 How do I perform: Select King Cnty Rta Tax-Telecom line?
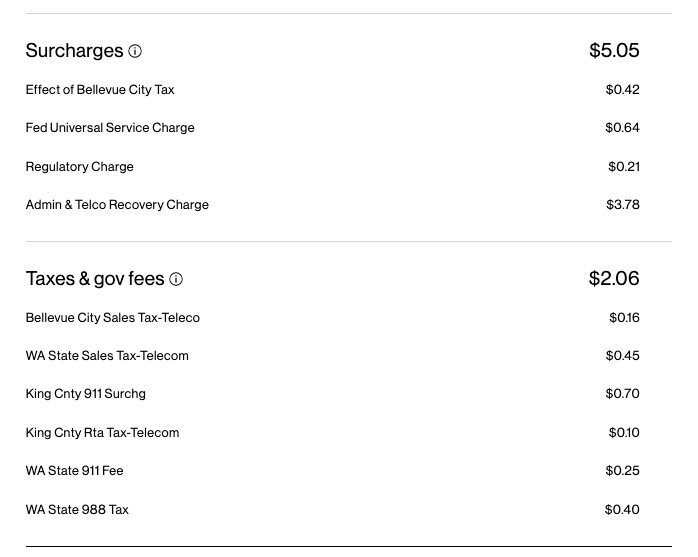(102, 433)
